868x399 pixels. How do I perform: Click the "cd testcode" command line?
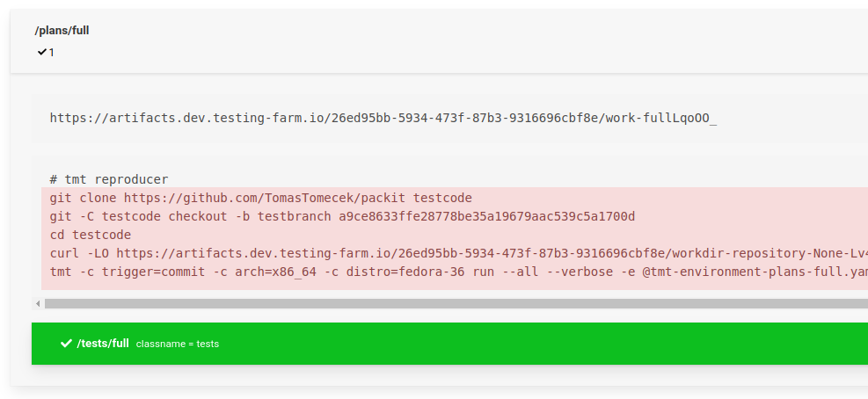click(90, 235)
